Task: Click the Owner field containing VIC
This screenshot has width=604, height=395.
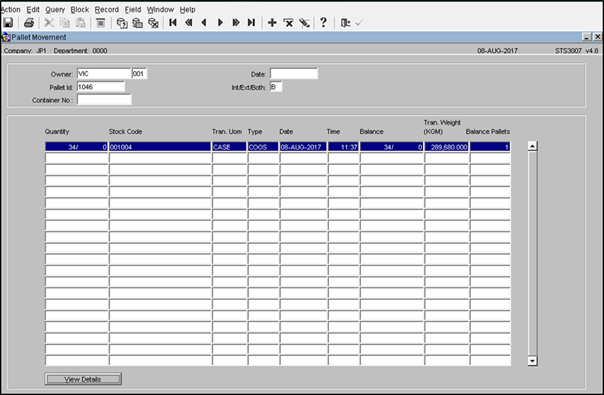Action: click(x=104, y=74)
